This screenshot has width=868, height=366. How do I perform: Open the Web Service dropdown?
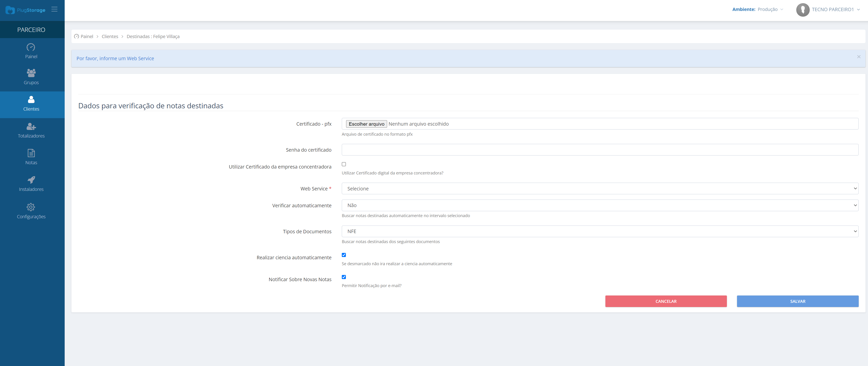[600, 189]
